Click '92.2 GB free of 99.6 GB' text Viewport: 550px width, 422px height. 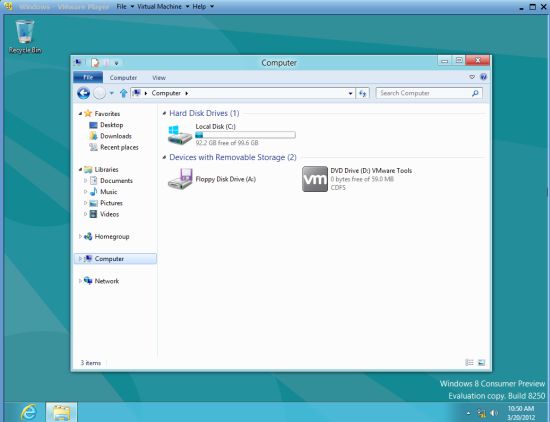point(227,143)
